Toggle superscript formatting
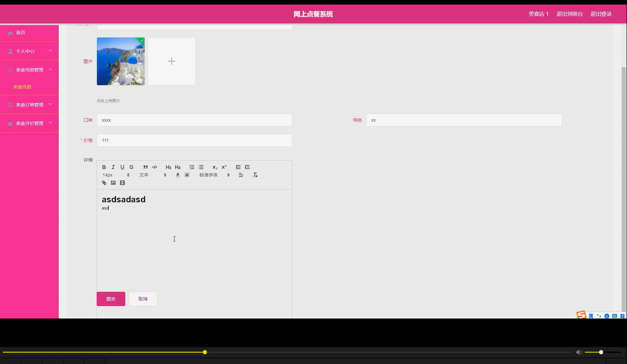The width and height of the screenshot is (627, 364). pyautogui.click(x=223, y=167)
